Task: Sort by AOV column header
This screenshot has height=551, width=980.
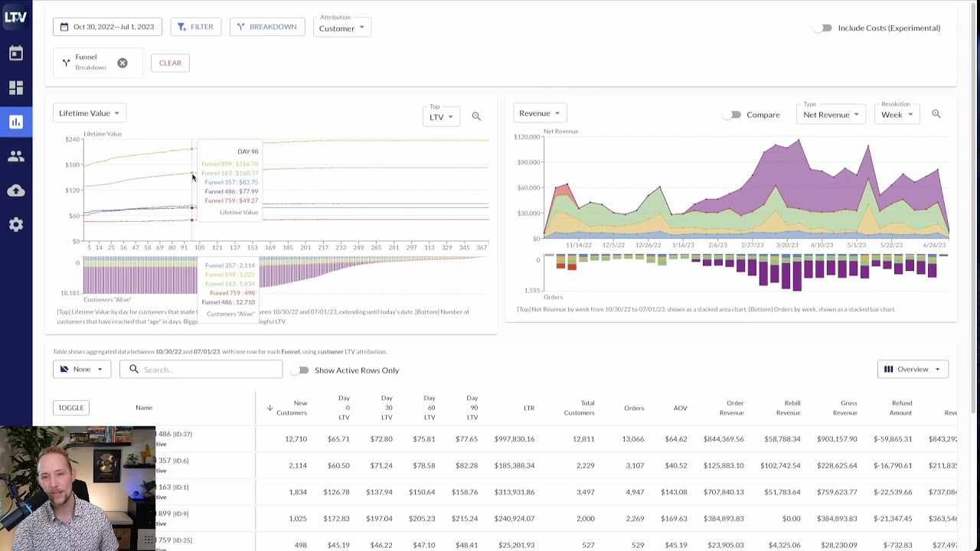Action: tap(680, 408)
